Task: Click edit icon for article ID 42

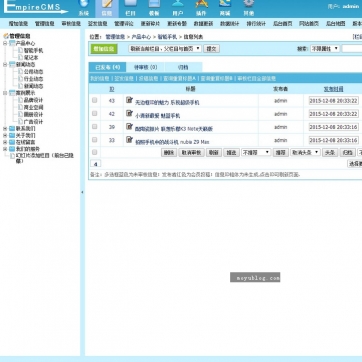Action: click(129, 113)
